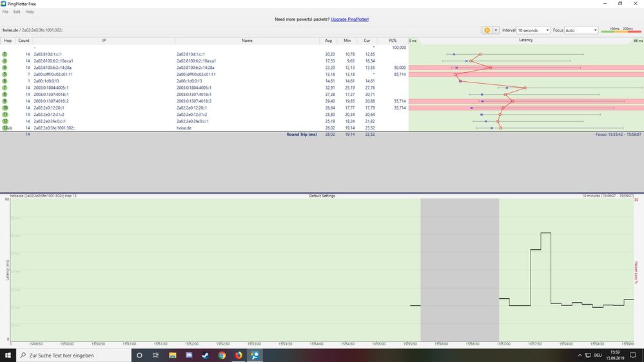Screen dimensions: 644x362
Task: Select hop 7 green circle icon
Action: (x=5, y=88)
